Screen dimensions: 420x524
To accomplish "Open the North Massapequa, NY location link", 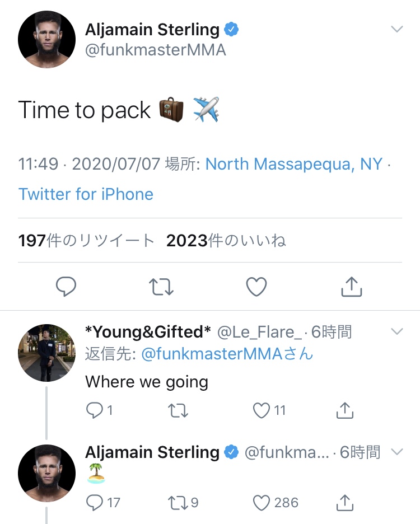I will click(x=294, y=164).
